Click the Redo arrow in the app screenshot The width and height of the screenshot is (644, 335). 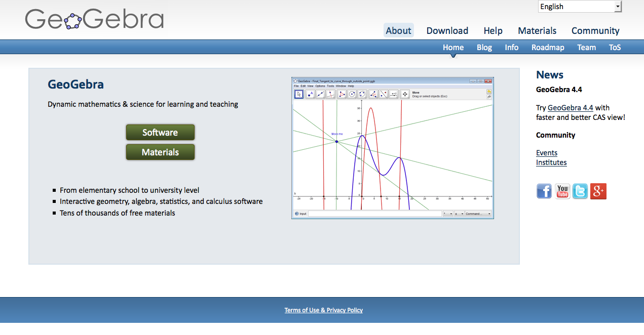coord(489,97)
